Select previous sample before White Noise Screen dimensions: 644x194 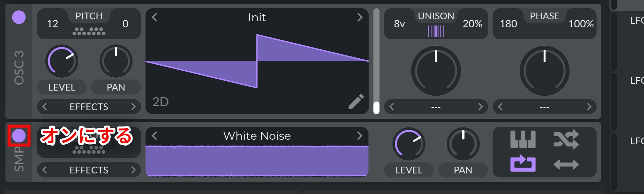(x=155, y=136)
